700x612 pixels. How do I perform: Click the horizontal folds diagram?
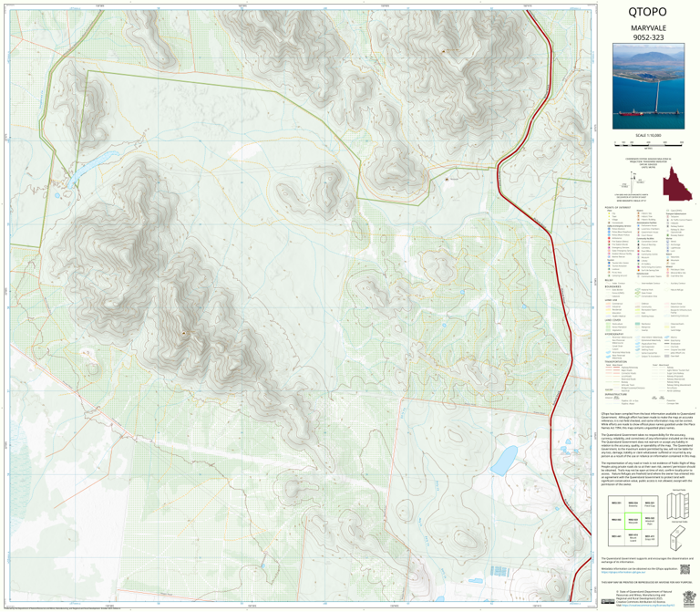[678, 538]
